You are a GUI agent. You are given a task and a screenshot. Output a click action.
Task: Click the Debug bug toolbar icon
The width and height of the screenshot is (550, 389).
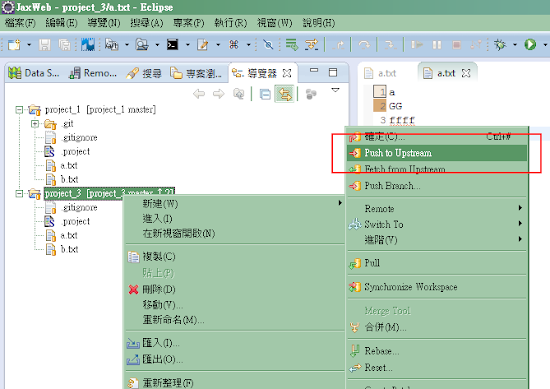(499, 45)
